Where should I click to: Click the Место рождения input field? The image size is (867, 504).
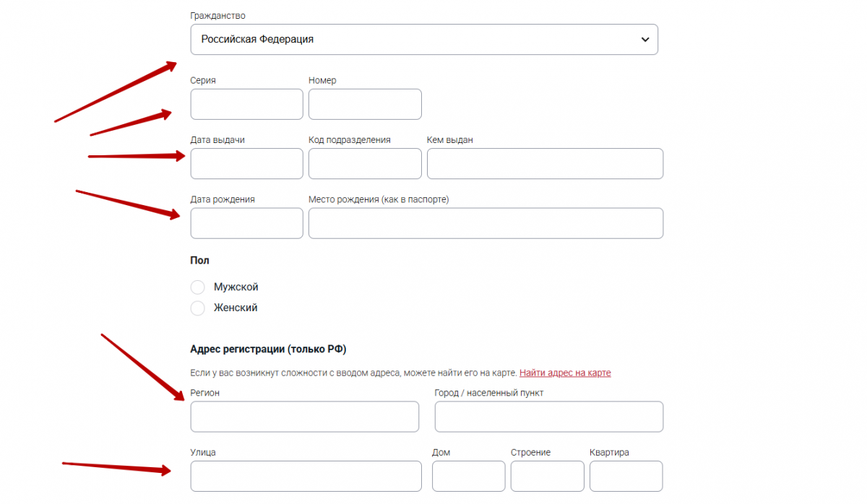486,223
